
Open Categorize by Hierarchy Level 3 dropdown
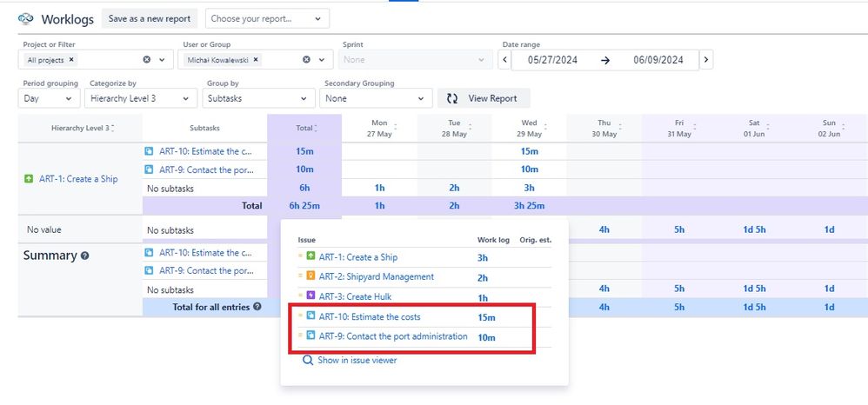(x=141, y=98)
